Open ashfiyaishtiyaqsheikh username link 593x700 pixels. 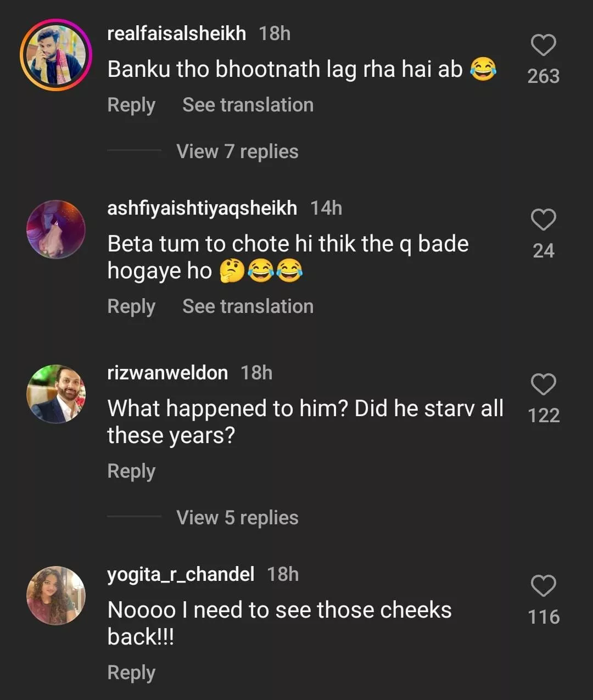tap(202, 208)
